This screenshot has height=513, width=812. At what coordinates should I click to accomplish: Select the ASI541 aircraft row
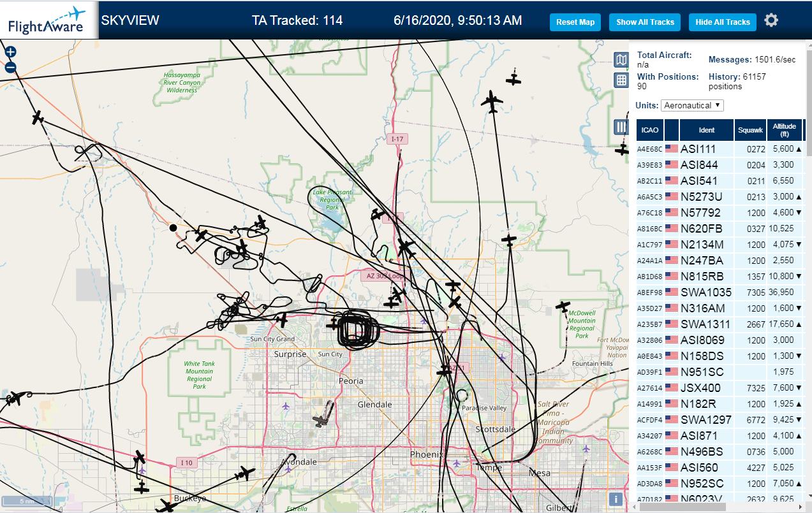click(x=721, y=181)
